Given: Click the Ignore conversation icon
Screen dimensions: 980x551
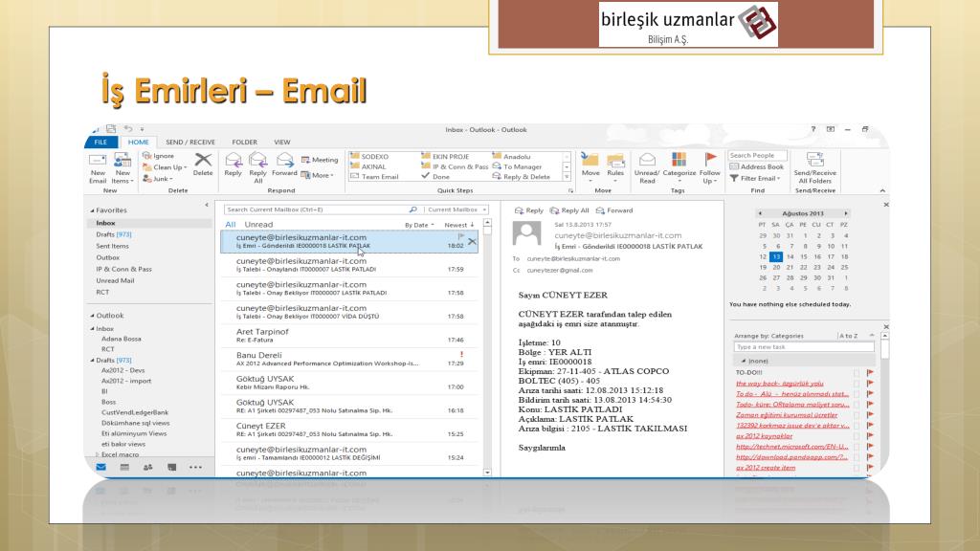Looking at the screenshot, I should coord(147,156).
